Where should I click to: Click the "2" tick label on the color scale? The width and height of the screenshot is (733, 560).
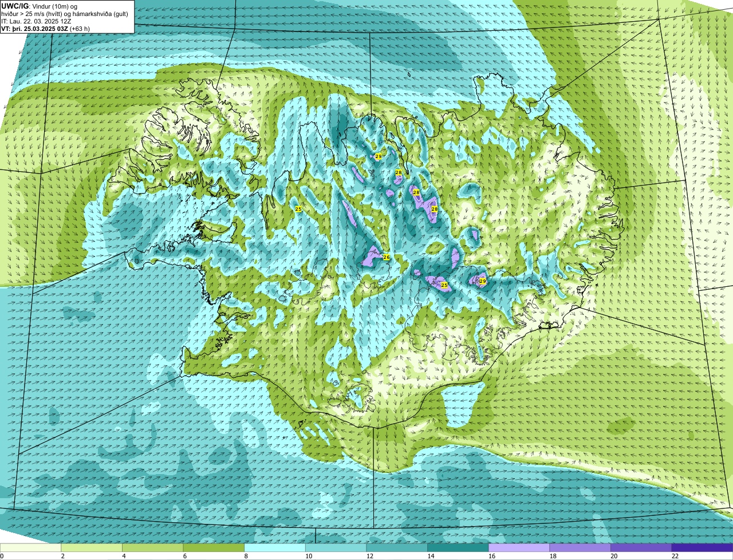(62, 556)
